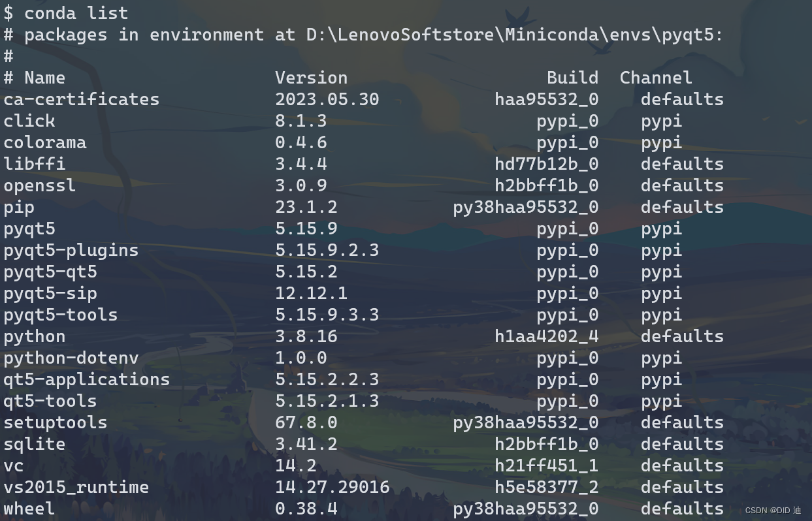This screenshot has width=812, height=521.
Task: Select the 'click' package name
Action: (x=29, y=120)
